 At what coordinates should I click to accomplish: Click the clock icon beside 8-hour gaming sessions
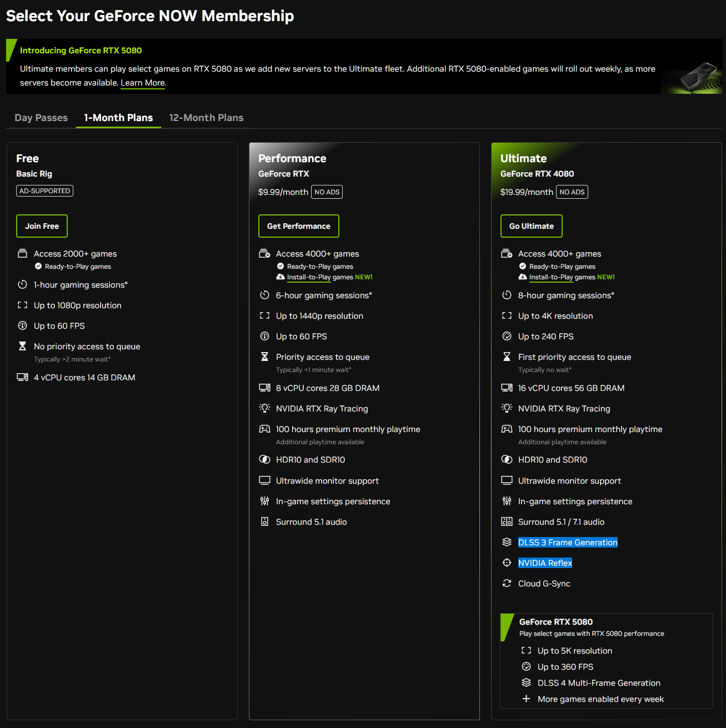click(507, 295)
